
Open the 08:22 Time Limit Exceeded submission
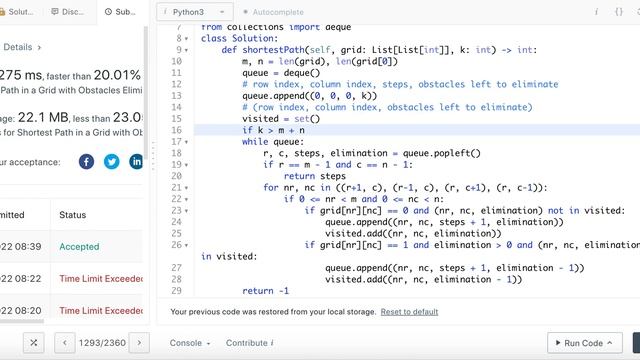pyautogui.click(x=101, y=278)
